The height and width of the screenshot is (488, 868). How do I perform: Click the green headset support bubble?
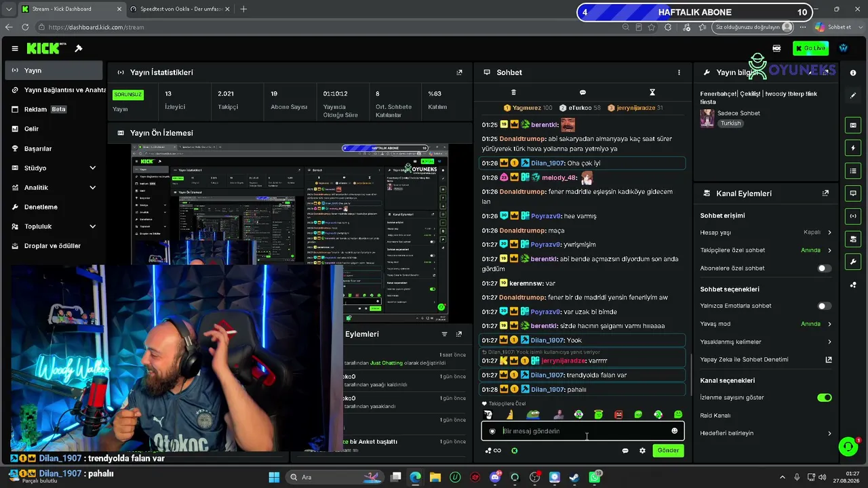tap(848, 446)
